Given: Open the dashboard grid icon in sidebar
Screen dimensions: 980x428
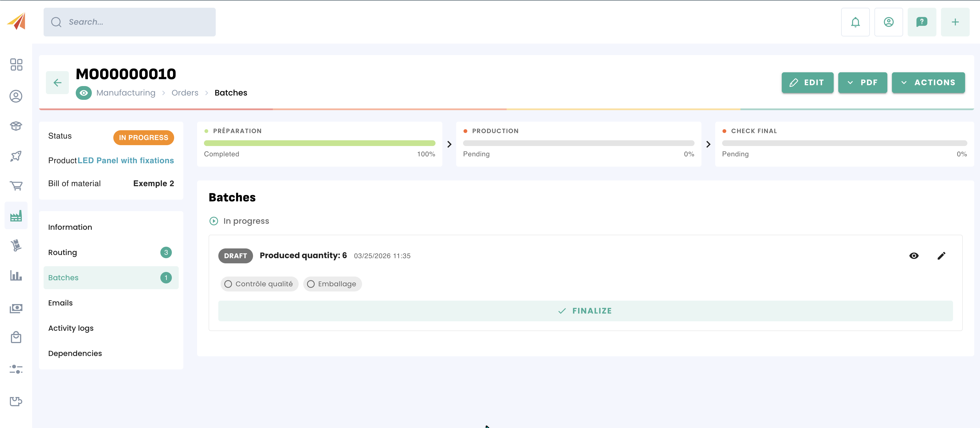Looking at the screenshot, I should coord(16,65).
